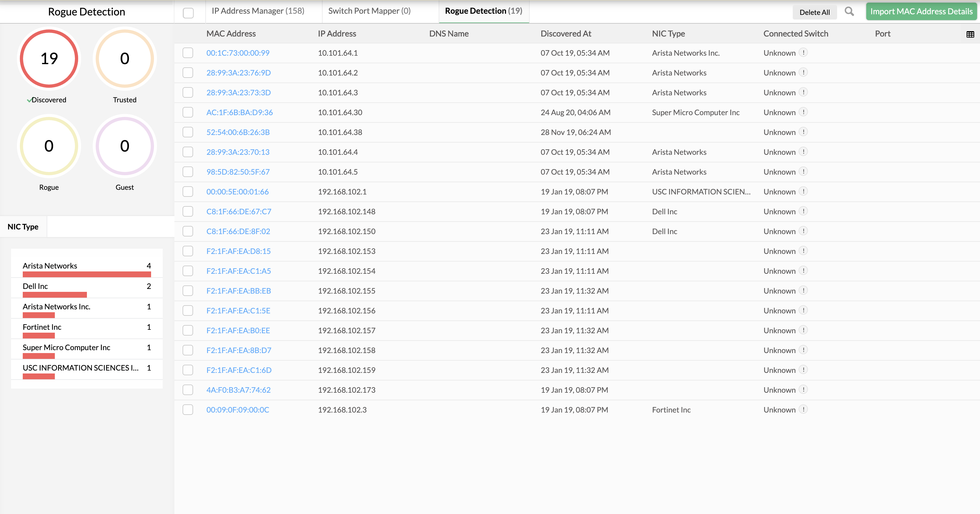This screenshot has height=514, width=980.
Task: Click warning icon on the Fortinet Inc row
Action: tap(804, 409)
